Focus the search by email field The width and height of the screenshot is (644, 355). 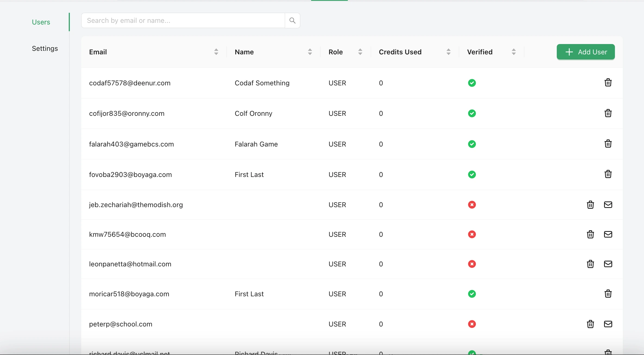pos(183,20)
